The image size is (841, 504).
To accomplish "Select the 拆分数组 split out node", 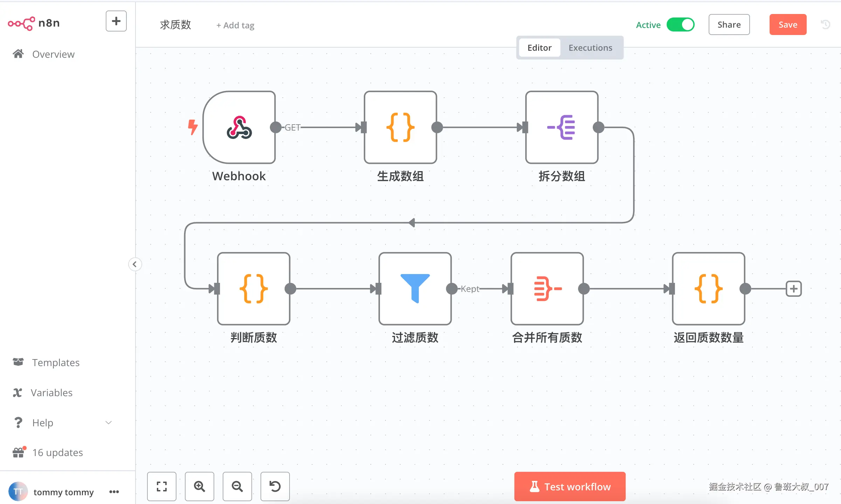I will [562, 127].
